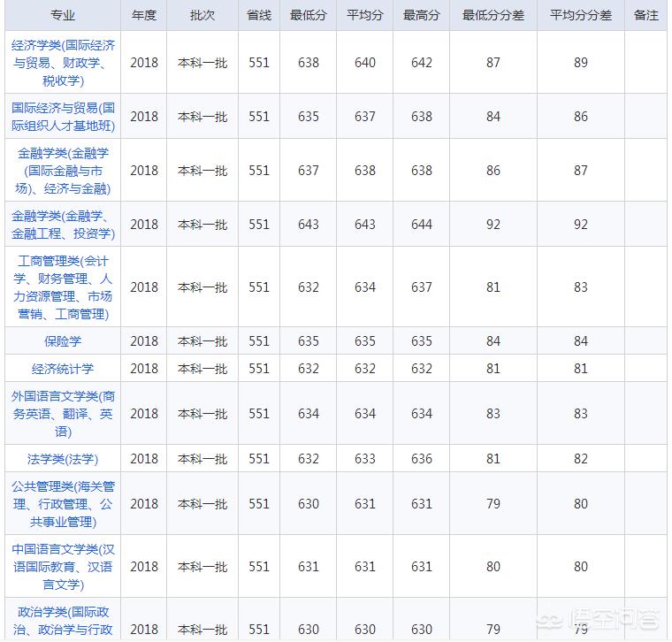672x642 pixels.
Task: Select average gap 89 in 经济学类 row
Action: pos(581,63)
